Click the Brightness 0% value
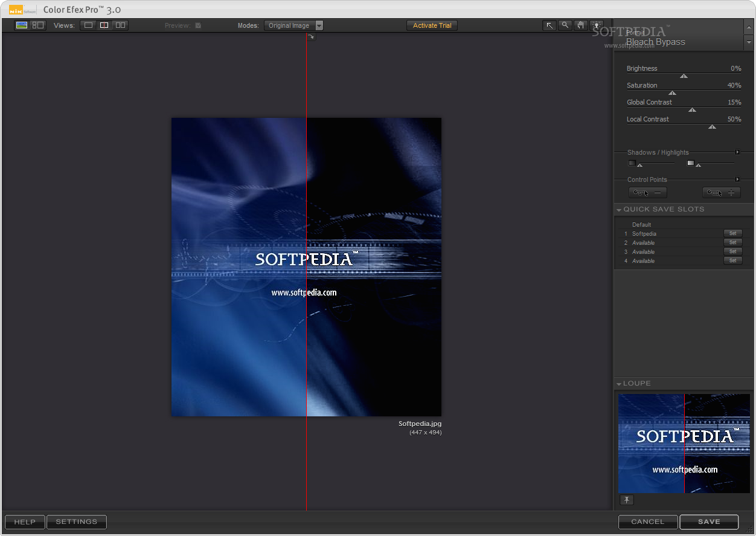 pyautogui.click(x=735, y=68)
